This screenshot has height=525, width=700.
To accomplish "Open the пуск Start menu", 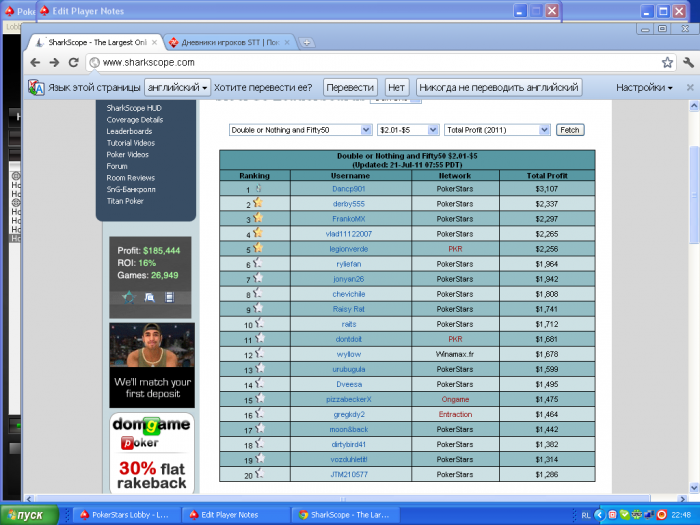I will [x=29, y=515].
